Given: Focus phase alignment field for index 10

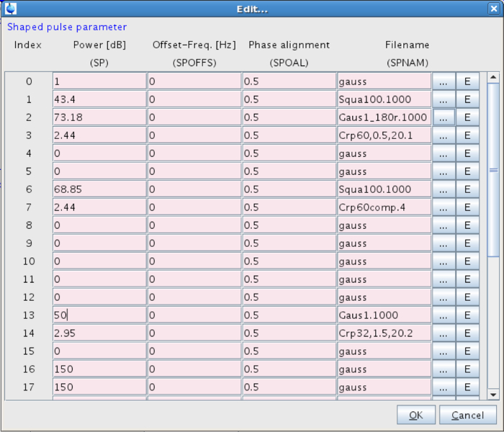Looking at the screenshot, I should click(289, 261).
